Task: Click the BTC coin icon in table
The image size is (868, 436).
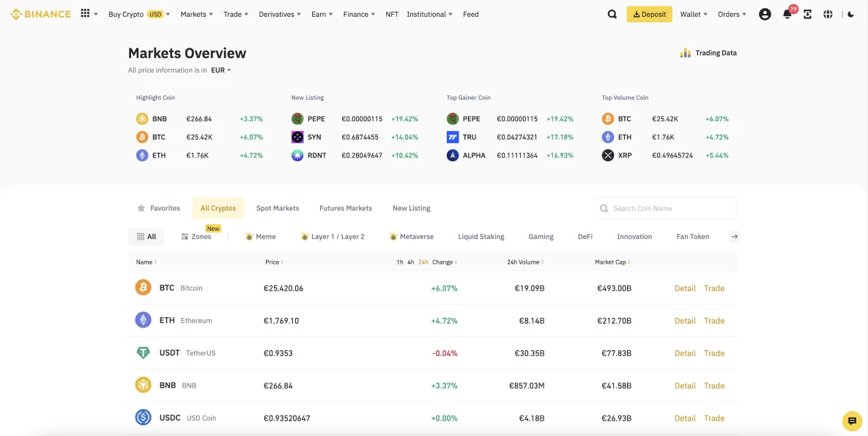Action: coord(144,287)
